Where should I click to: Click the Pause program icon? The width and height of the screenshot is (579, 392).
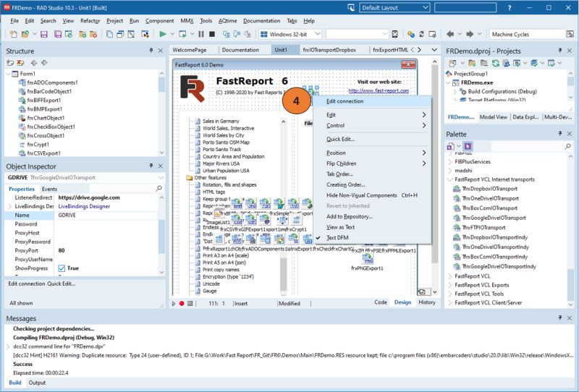point(201,34)
